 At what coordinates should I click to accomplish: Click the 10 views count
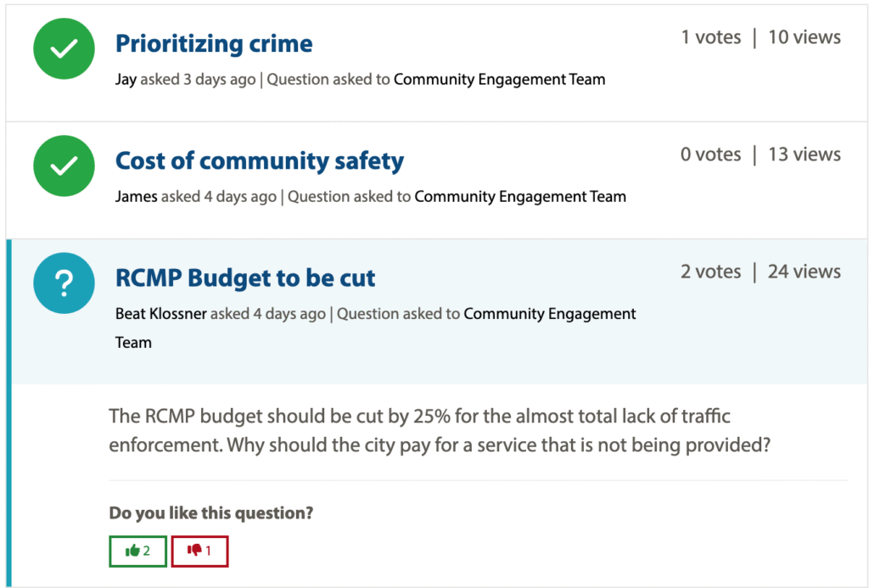tap(804, 37)
